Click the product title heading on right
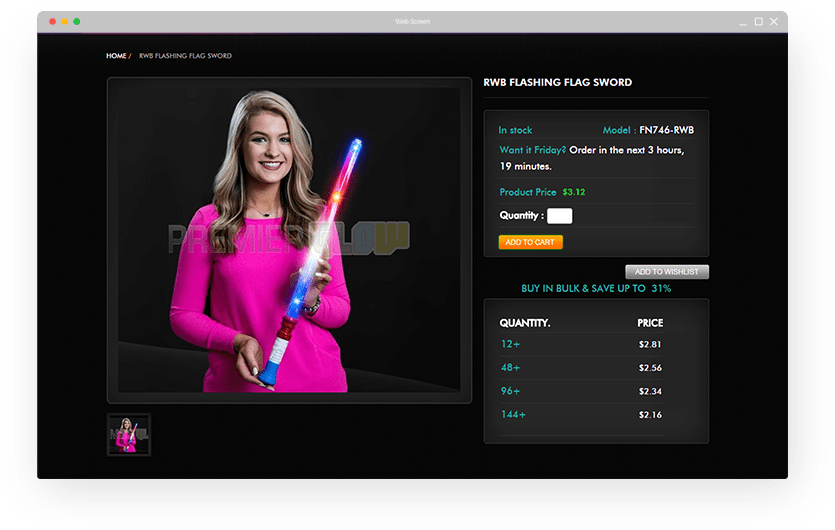Viewport: 835px width, 530px height. [x=557, y=82]
